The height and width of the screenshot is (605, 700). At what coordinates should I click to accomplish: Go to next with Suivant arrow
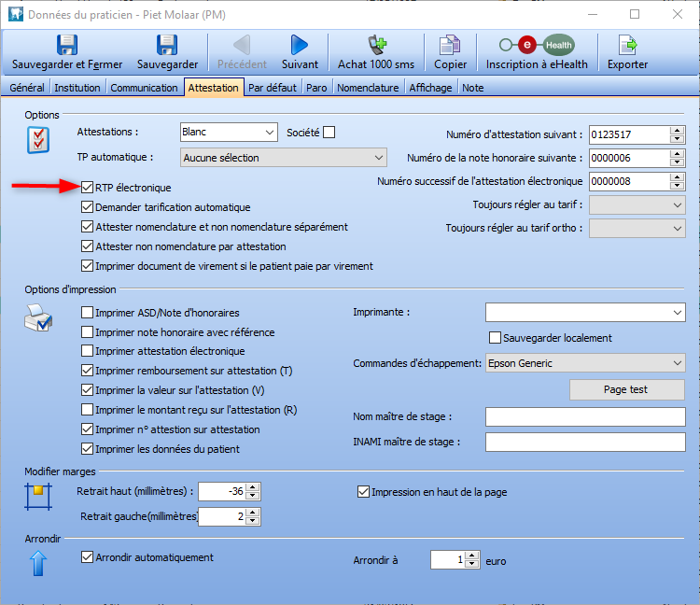299,45
